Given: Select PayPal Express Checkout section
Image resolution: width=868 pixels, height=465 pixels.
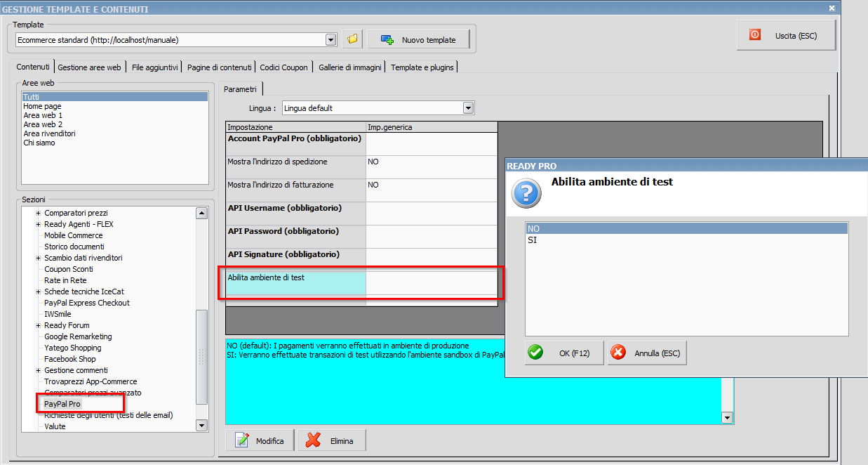Looking at the screenshot, I should 87,303.
